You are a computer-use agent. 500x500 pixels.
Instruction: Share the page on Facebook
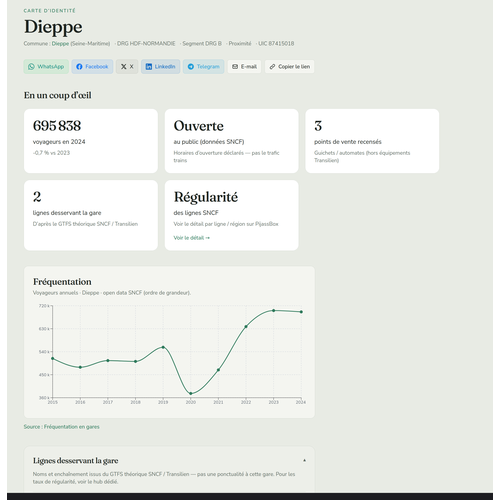click(x=92, y=67)
